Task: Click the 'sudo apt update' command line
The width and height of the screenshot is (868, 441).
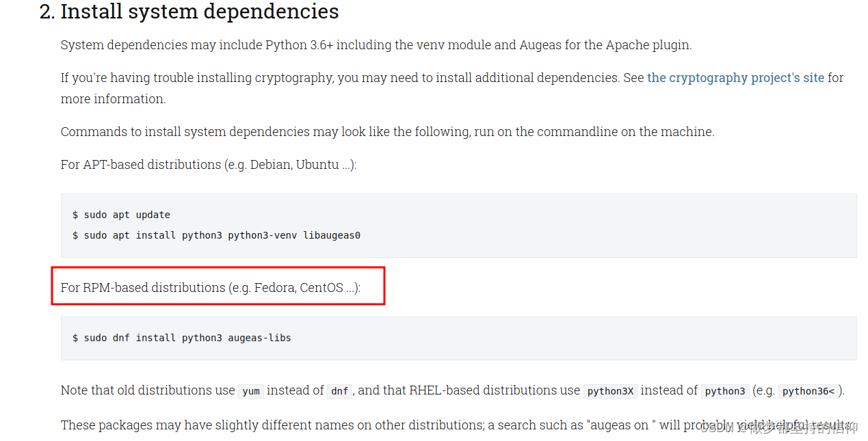Action: point(121,215)
